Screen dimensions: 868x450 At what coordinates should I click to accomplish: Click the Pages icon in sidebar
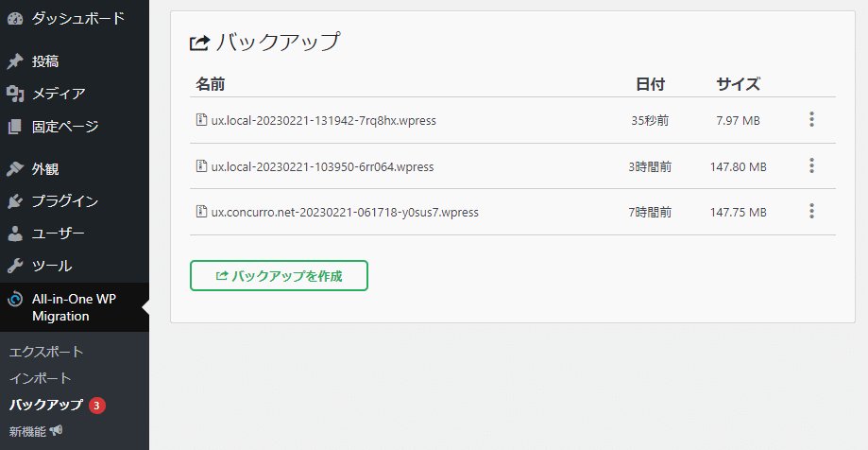click(15, 126)
